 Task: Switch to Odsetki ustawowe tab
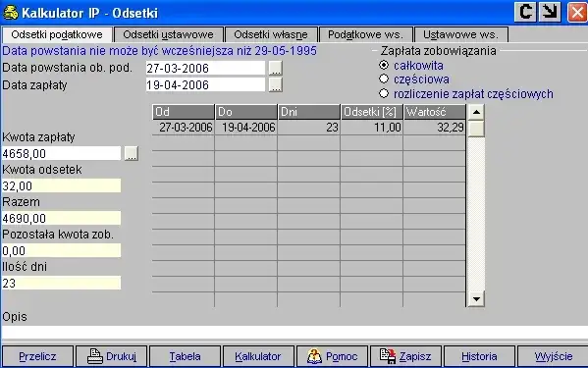[169, 34]
